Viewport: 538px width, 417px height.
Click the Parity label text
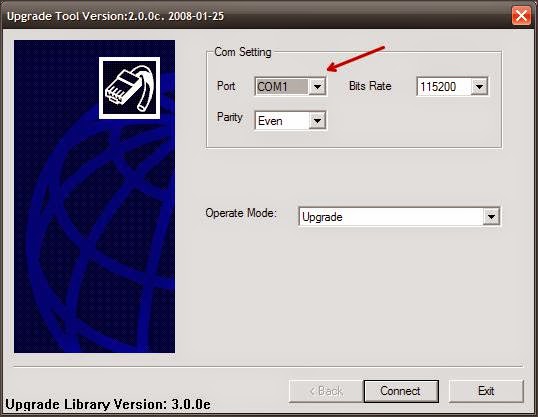[x=230, y=117]
